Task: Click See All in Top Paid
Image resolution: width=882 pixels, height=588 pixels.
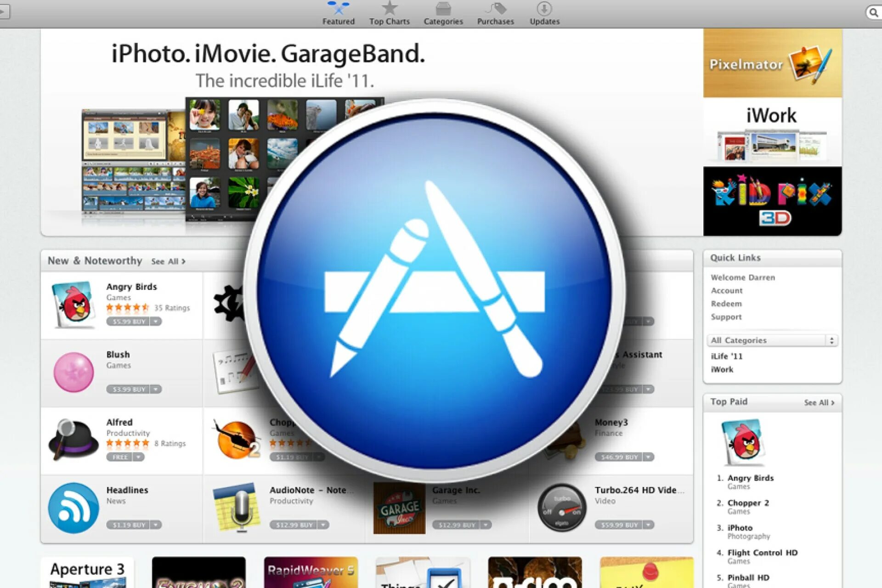Action: (819, 403)
